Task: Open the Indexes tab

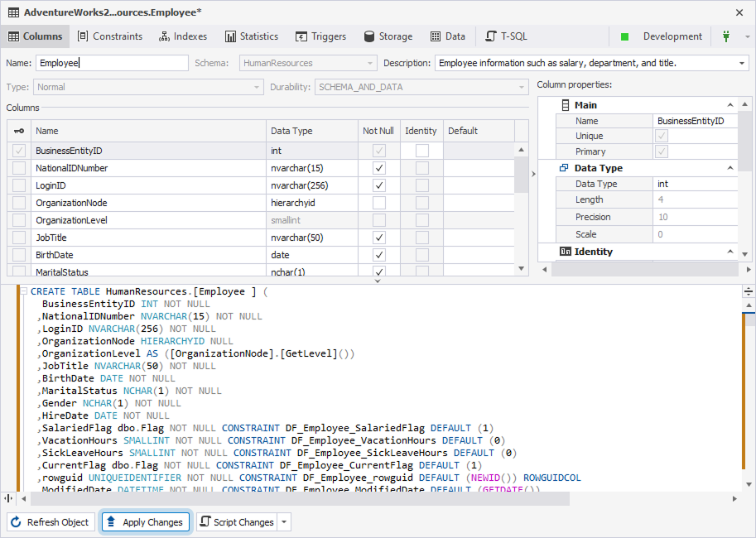Action: point(183,36)
